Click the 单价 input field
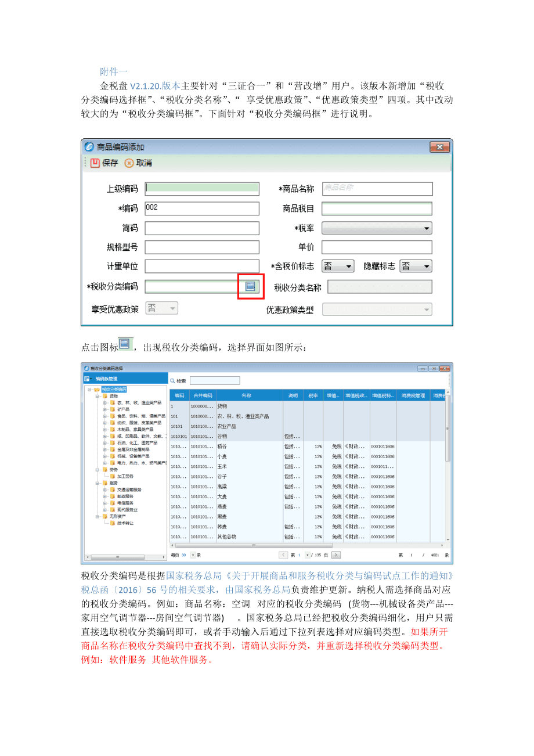Image resolution: width=534 pixels, height=756 pixels. [x=377, y=247]
